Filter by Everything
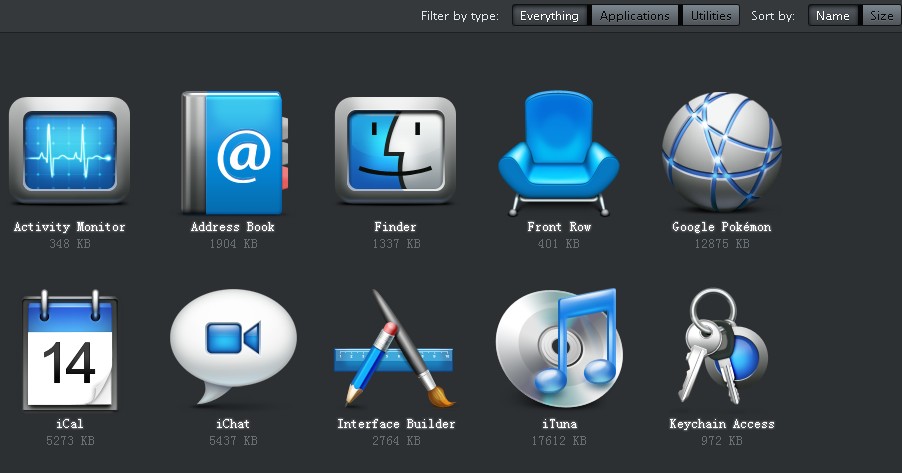The image size is (902, 473). tap(549, 16)
